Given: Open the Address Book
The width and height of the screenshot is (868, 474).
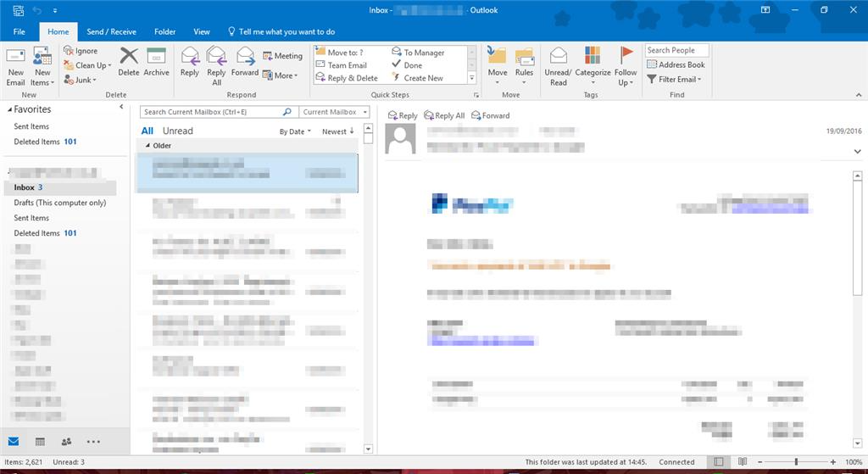Looking at the screenshot, I should (676, 64).
